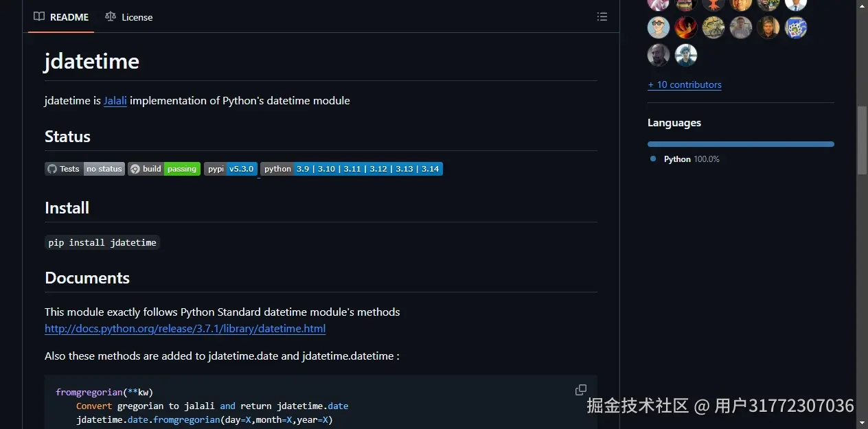Viewport: 868px width, 429px height.
Task: Click the Languages sidebar heading
Action: tap(674, 123)
